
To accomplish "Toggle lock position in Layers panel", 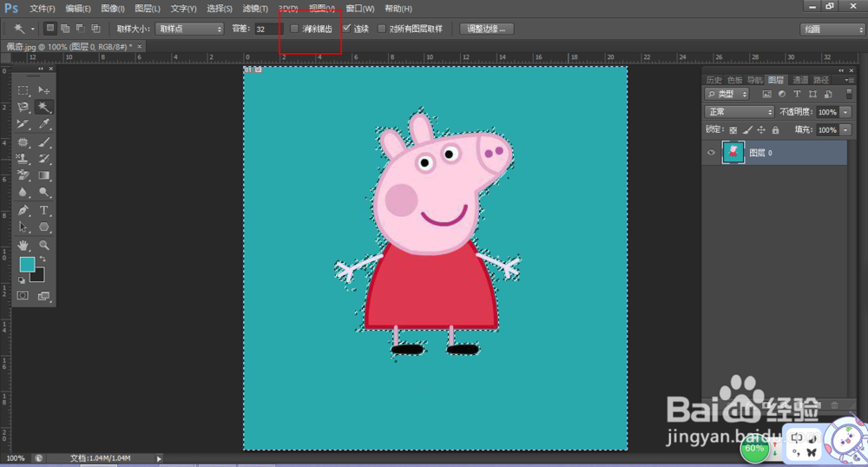I will point(761,130).
